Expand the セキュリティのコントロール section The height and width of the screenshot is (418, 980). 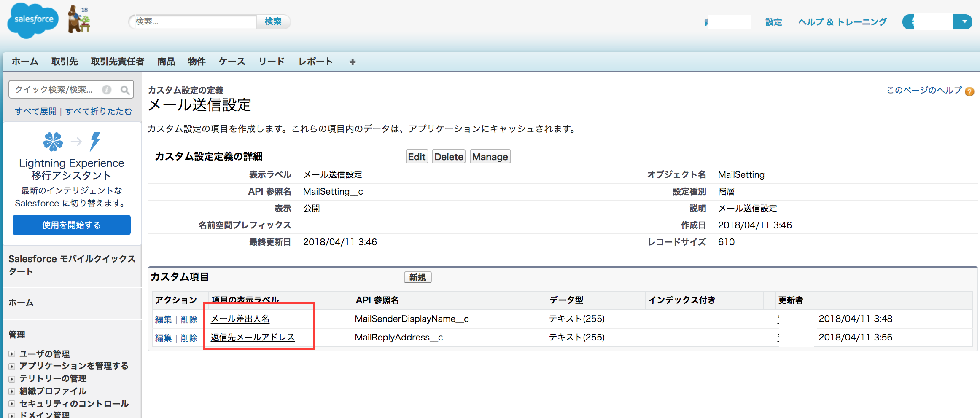pyautogui.click(x=11, y=404)
